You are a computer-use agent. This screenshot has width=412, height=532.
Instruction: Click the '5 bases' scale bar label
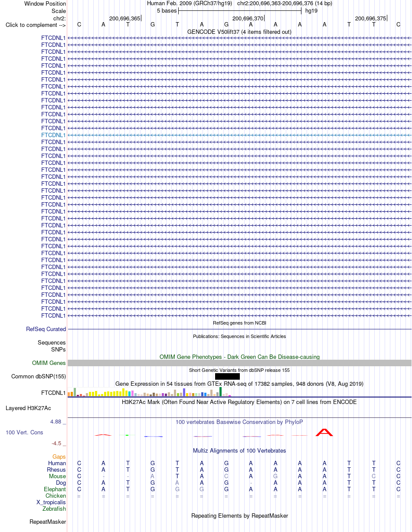167,11
